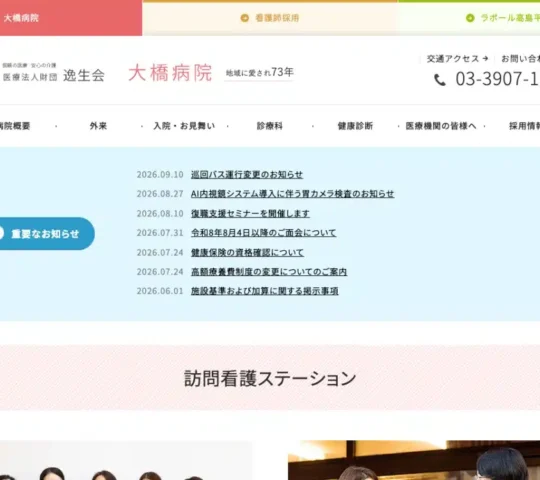Click the 訪問看護ステーション heading
540x480 pixels.
tap(270, 378)
